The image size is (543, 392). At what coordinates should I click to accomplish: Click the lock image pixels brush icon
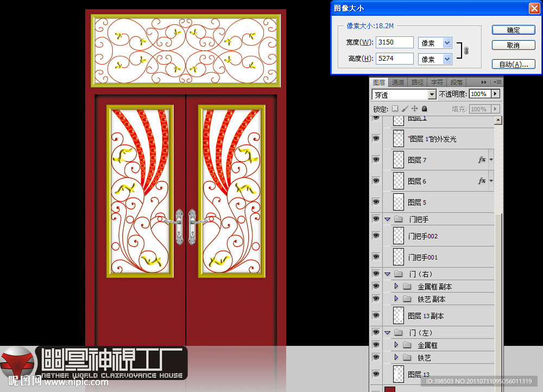[405, 109]
